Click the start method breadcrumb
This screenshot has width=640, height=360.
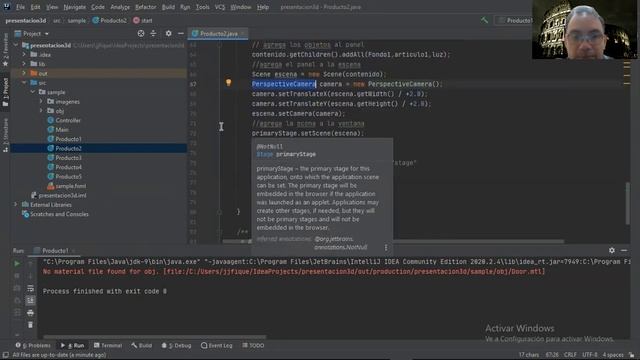tap(143, 20)
